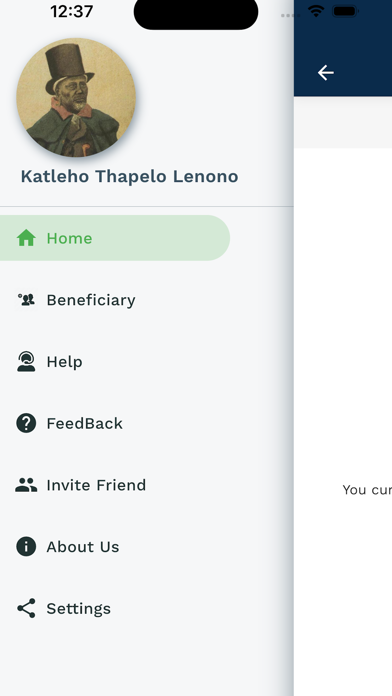Select the Help headset agent icon

pyautogui.click(x=26, y=362)
